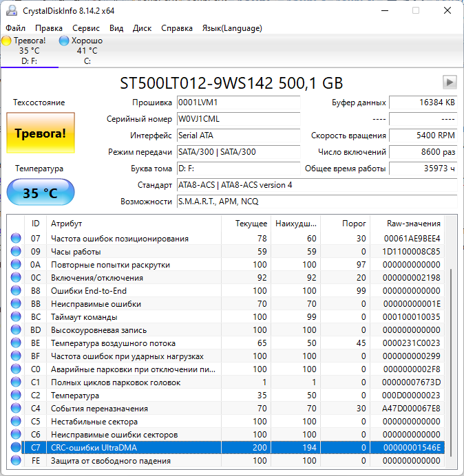The image size is (464, 476).
Task: Click status orb for attribute 0C
Action: coord(16,277)
